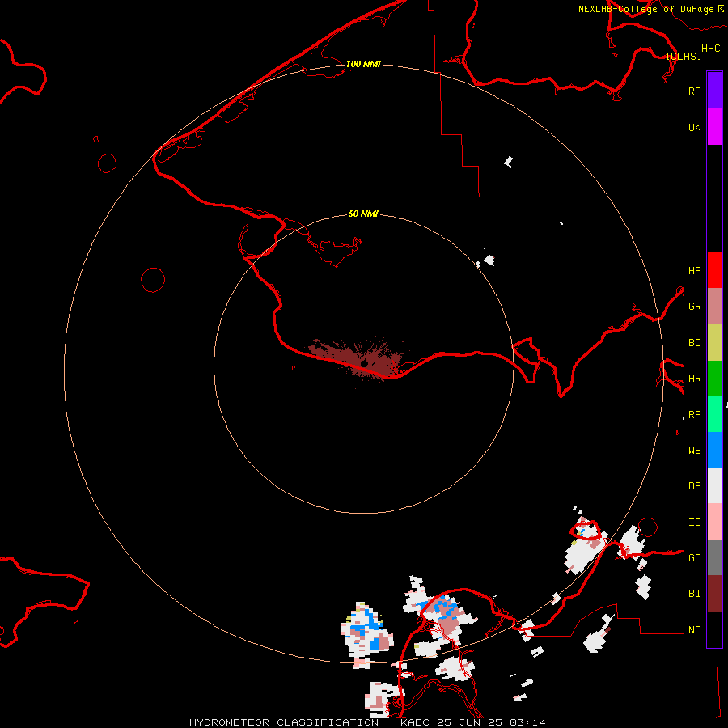This screenshot has width=728, height=728.
Task: Click the IC pink legend swatch
Action: click(x=714, y=522)
